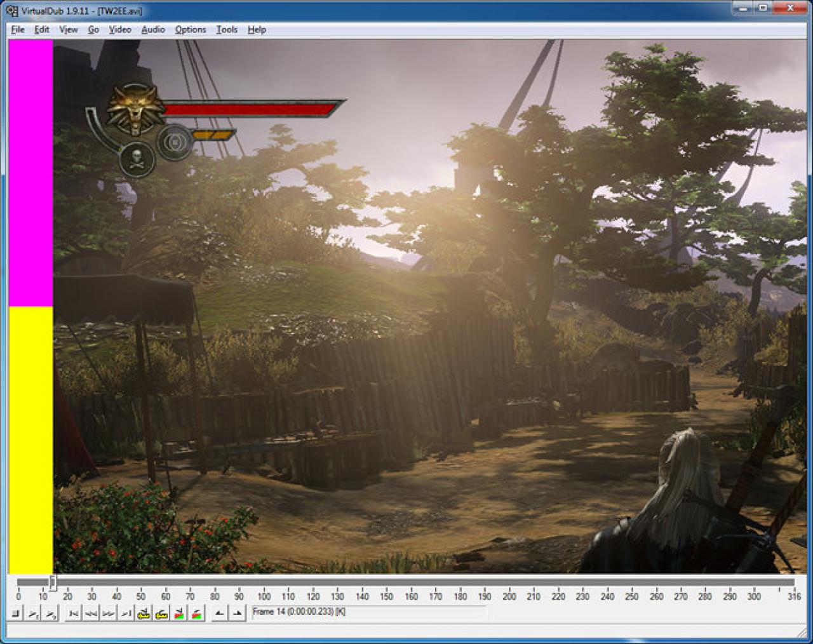Viewport: 813px width, 644px height.
Task: Open the File menu
Action: 18,29
